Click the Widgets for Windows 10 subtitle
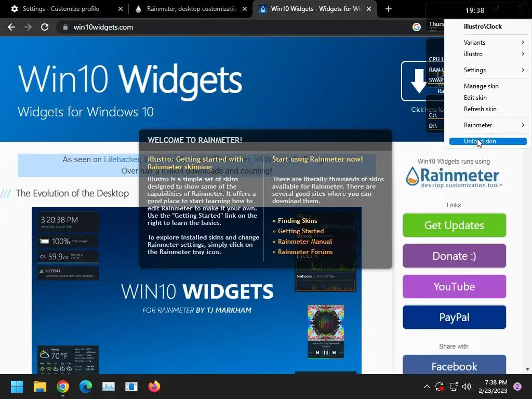Viewport: 532px width, 399px height. 86,112
